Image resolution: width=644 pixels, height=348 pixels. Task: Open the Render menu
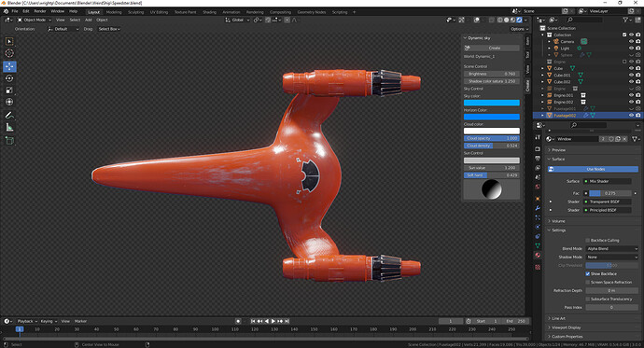tap(40, 11)
